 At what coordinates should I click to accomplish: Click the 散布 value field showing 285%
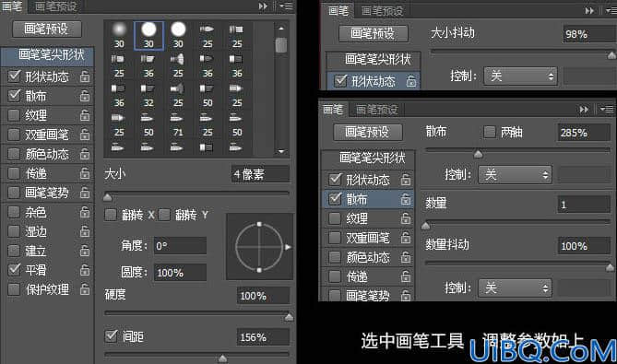click(584, 133)
